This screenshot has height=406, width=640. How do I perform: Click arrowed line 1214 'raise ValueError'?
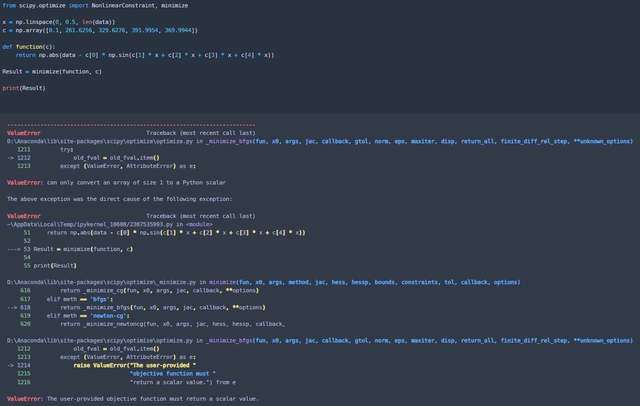coord(102,366)
